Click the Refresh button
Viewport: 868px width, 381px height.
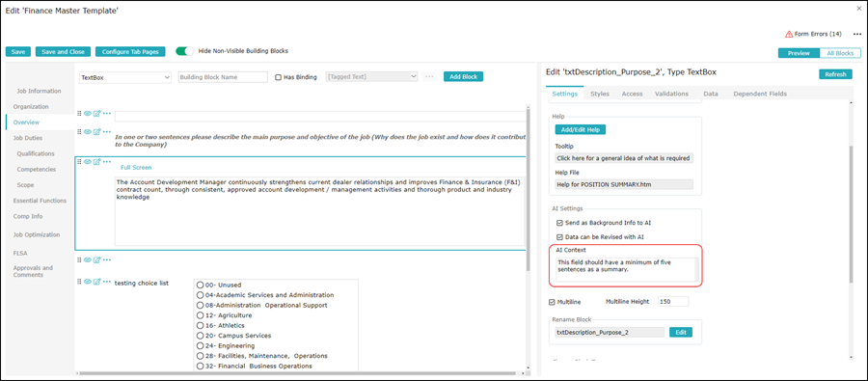click(835, 74)
